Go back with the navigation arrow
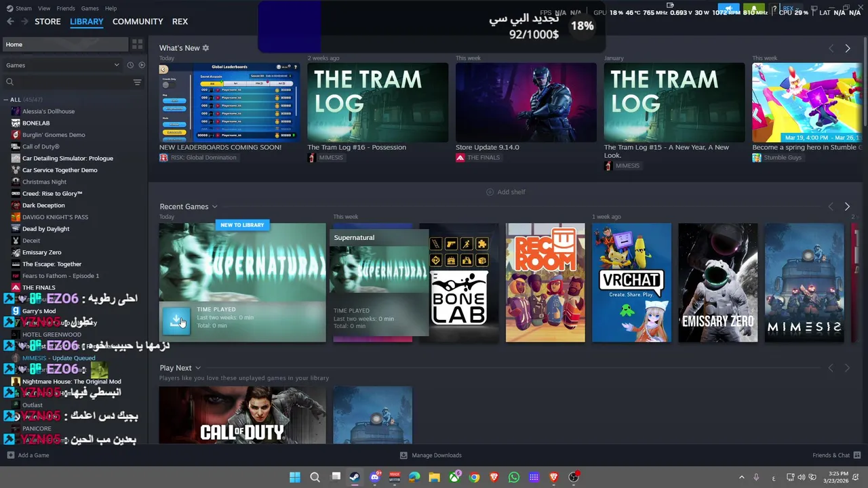The width and height of the screenshot is (868, 488). pyautogui.click(x=9, y=22)
